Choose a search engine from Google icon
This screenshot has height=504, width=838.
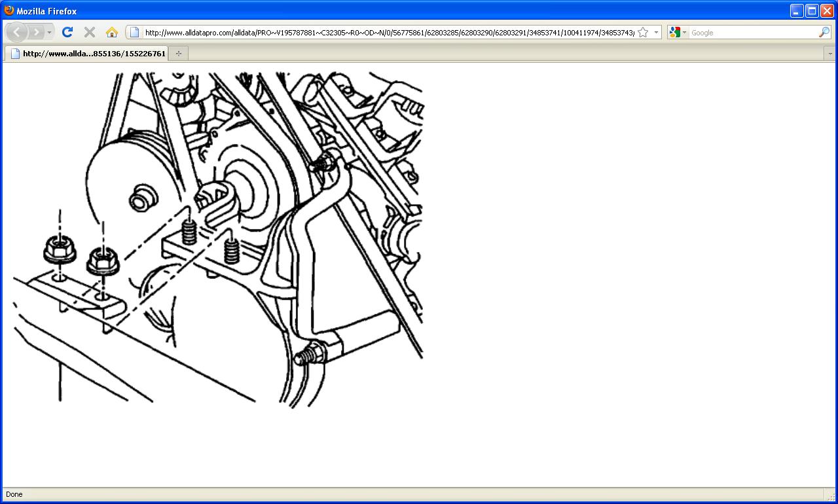pos(678,32)
